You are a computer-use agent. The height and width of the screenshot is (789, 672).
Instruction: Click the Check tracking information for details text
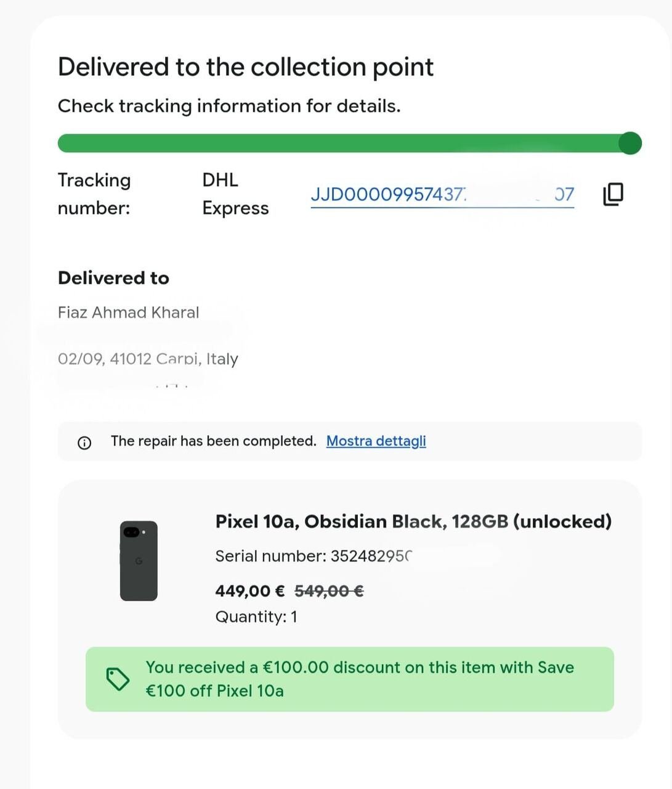[x=229, y=106]
